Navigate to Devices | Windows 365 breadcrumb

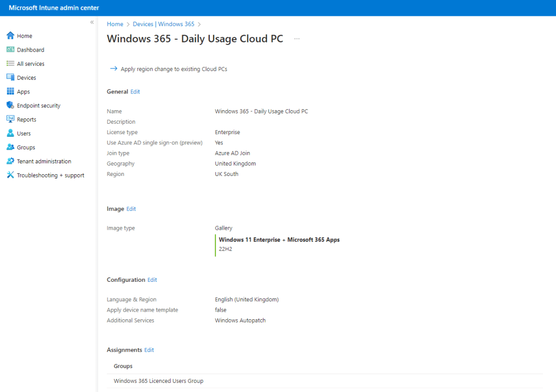(x=163, y=24)
